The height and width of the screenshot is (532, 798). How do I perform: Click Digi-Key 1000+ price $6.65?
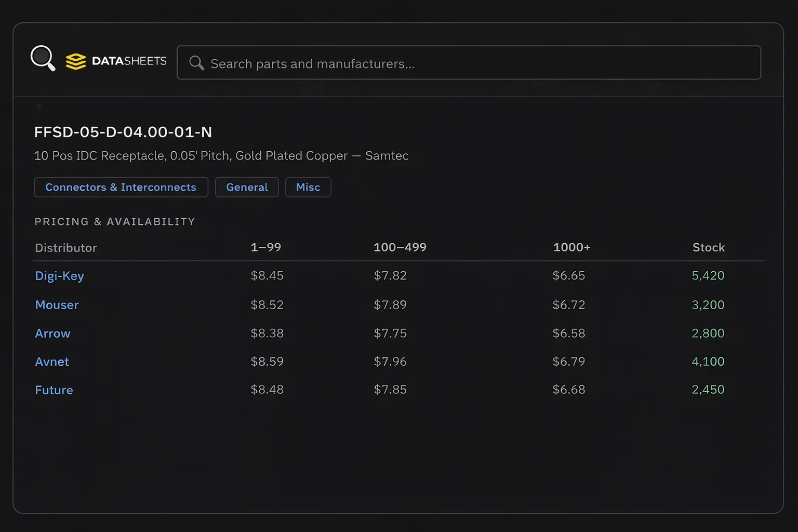(569, 275)
